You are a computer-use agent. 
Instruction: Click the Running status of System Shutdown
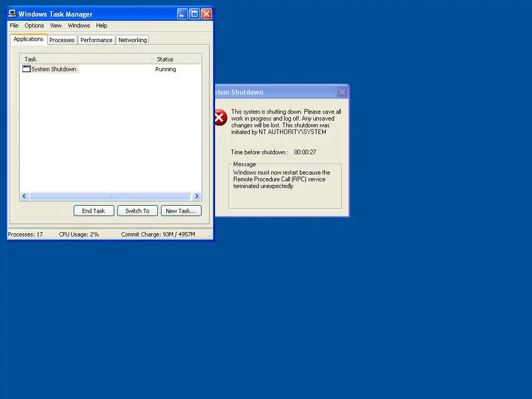click(x=166, y=69)
